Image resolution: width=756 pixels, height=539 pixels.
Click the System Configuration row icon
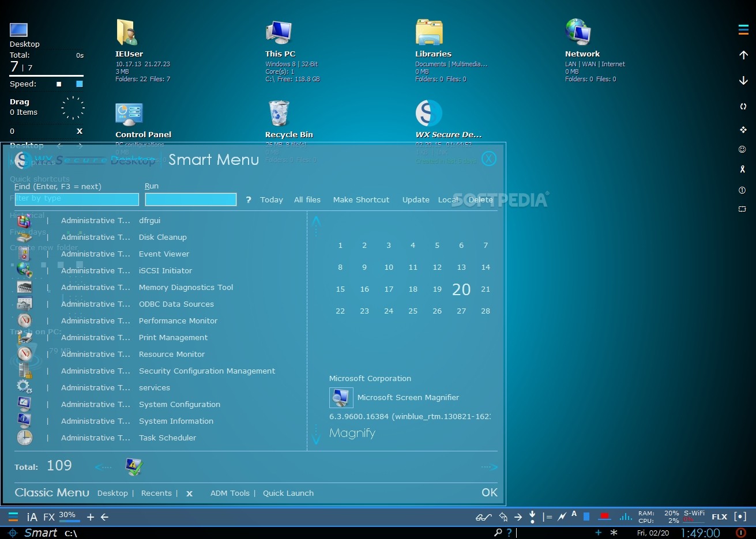[x=24, y=404]
